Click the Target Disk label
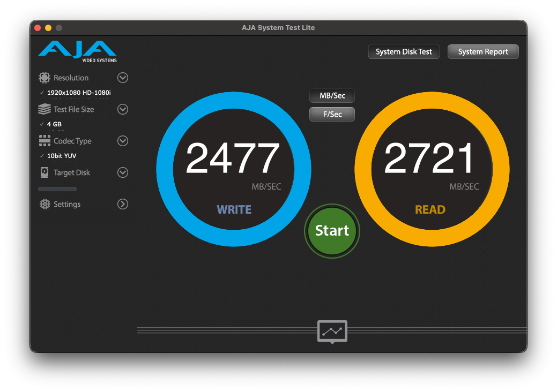Image resolution: width=557 pixels, height=392 pixels. click(x=72, y=172)
